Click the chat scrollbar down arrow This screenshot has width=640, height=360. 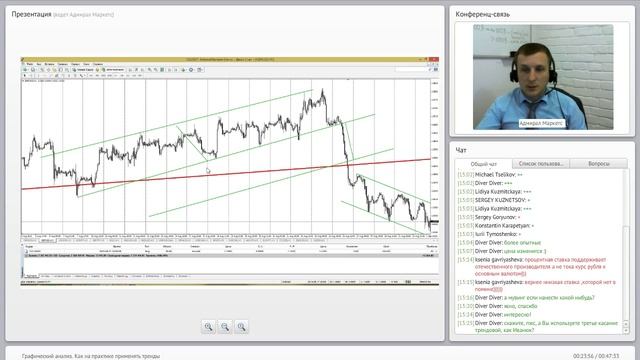pos(627,331)
